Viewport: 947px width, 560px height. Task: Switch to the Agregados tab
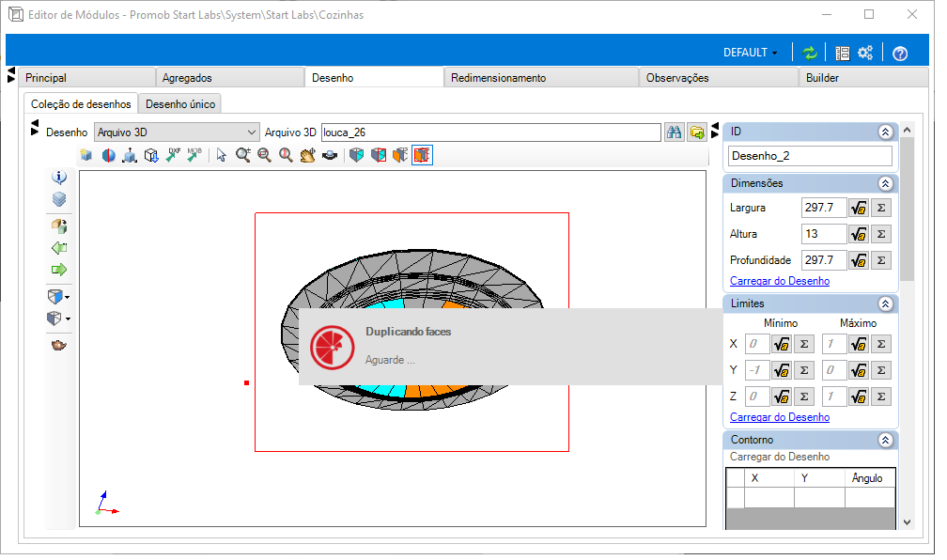(x=229, y=78)
